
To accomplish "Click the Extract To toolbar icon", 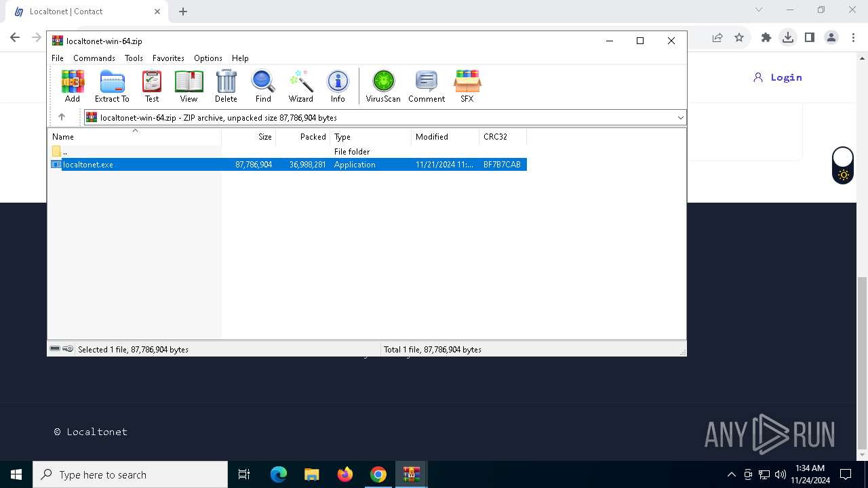I will coord(112,86).
